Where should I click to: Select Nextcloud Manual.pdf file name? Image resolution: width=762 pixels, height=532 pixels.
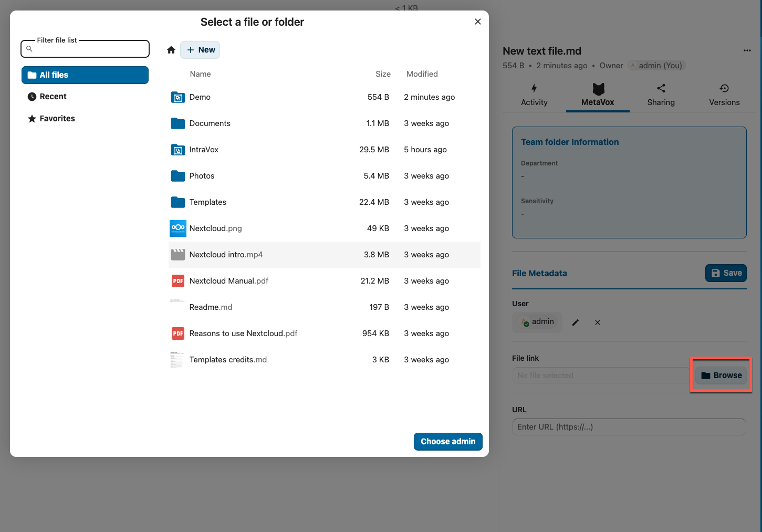(228, 281)
